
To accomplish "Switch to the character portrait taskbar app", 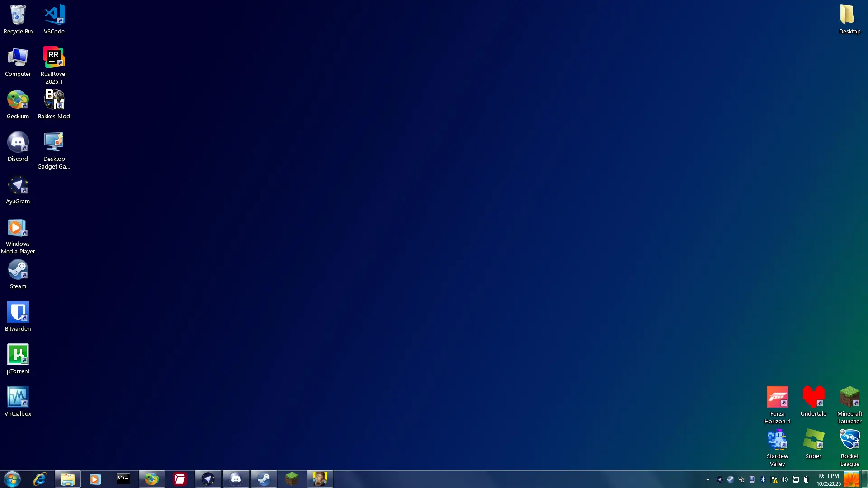I will [320, 479].
